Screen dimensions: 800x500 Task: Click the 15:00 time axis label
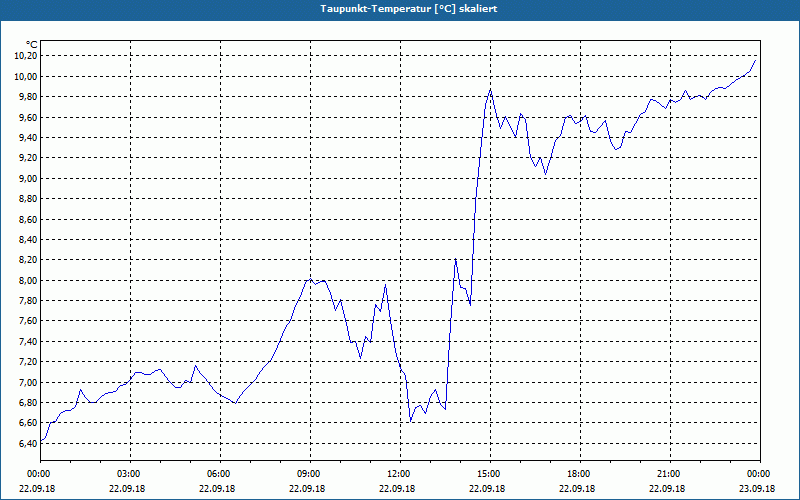click(490, 474)
